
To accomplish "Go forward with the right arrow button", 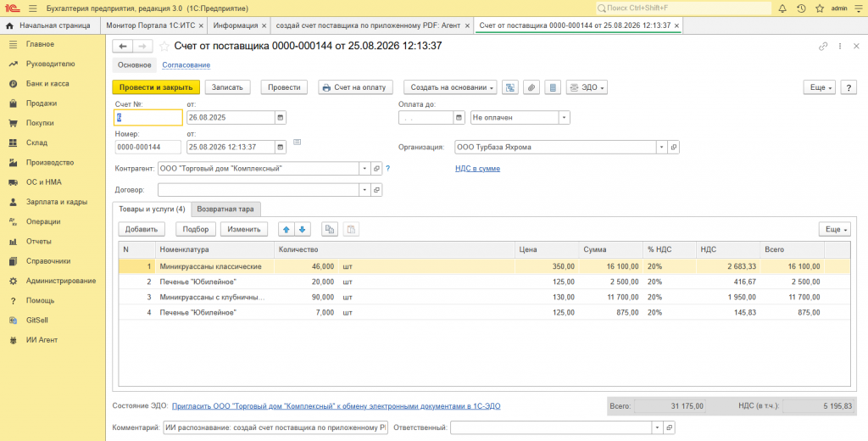I will [x=142, y=47].
